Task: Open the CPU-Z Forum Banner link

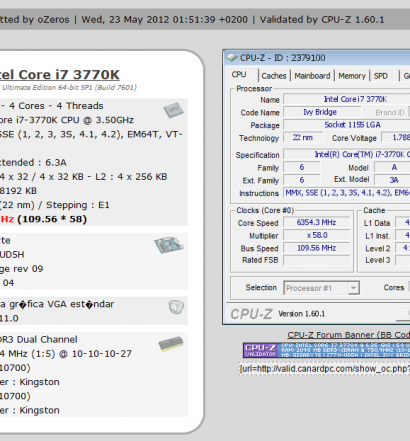Action: pos(349,335)
